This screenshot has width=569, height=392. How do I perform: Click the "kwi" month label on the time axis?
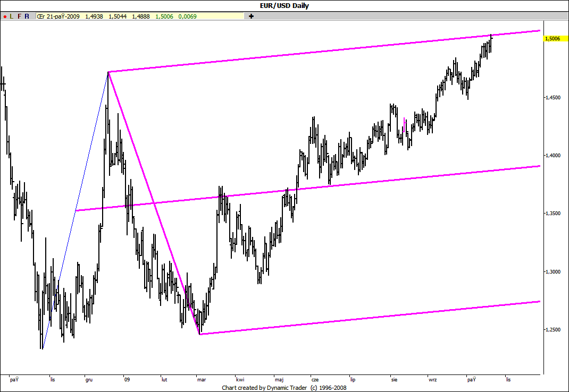point(240,380)
